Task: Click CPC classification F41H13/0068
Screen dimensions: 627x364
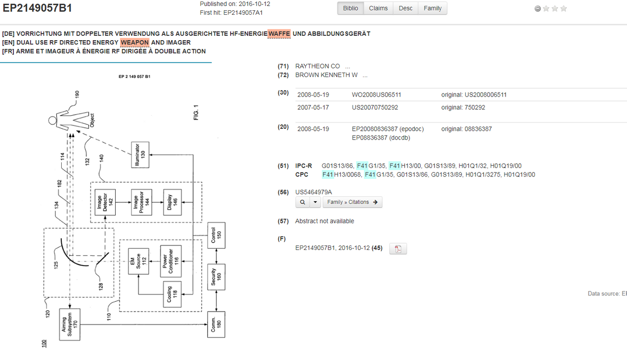Action: 342,174
